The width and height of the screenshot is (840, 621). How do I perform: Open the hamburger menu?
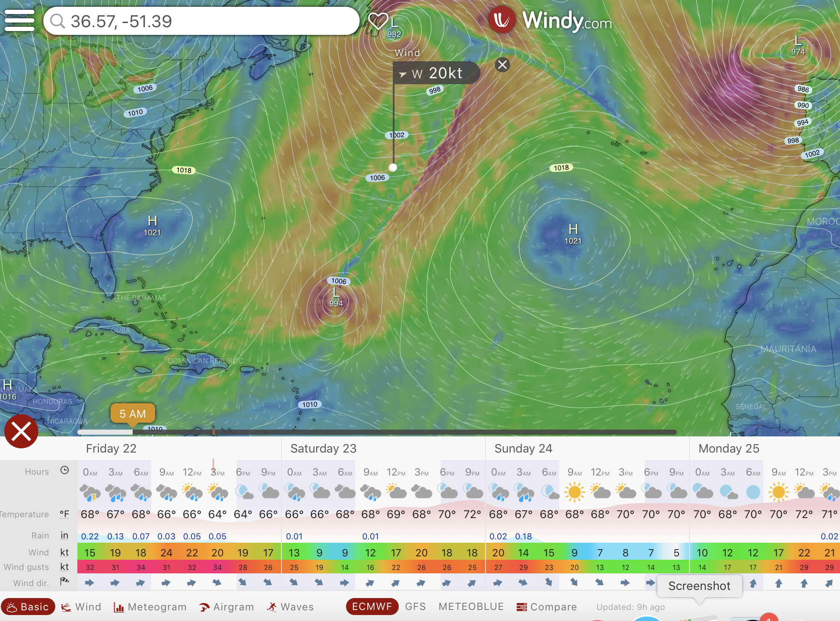click(x=19, y=20)
